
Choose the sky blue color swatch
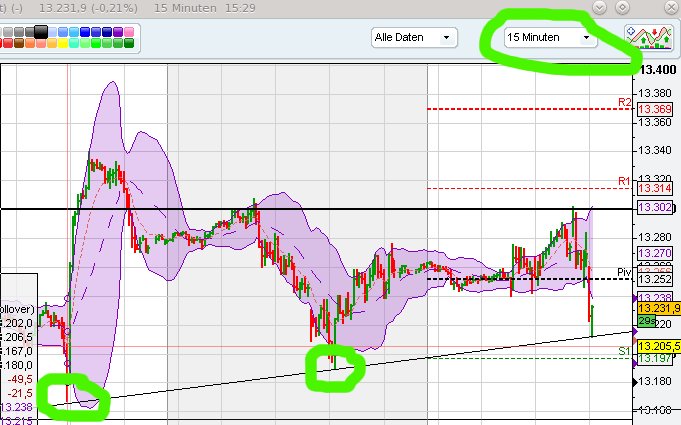pos(74,32)
